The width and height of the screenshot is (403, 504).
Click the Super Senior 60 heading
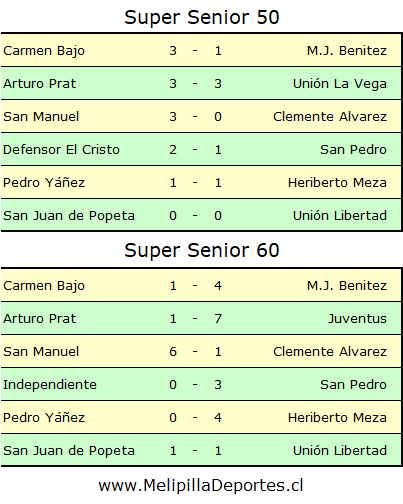point(201,250)
